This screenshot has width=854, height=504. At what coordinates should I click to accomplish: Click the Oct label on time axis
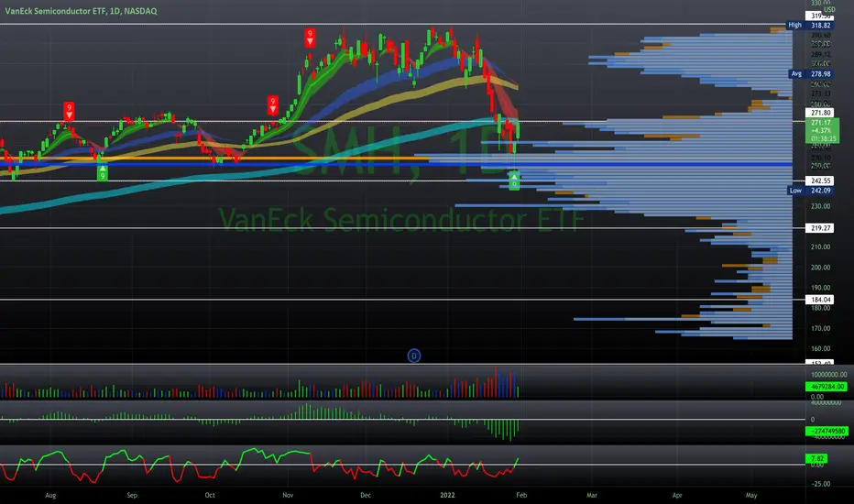point(210,495)
